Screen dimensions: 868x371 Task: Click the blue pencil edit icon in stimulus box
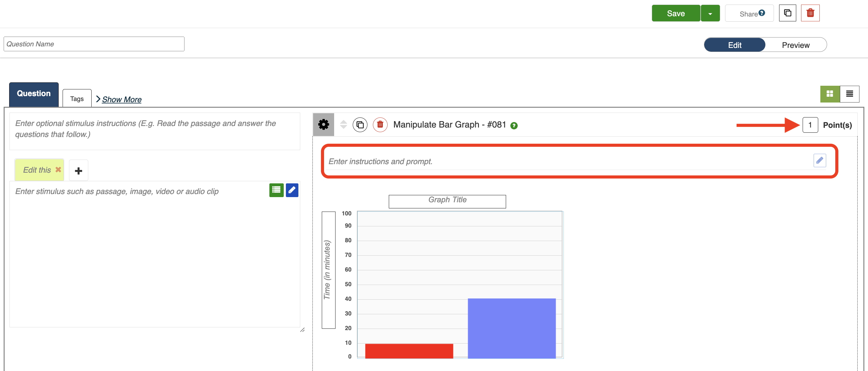[292, 190]
